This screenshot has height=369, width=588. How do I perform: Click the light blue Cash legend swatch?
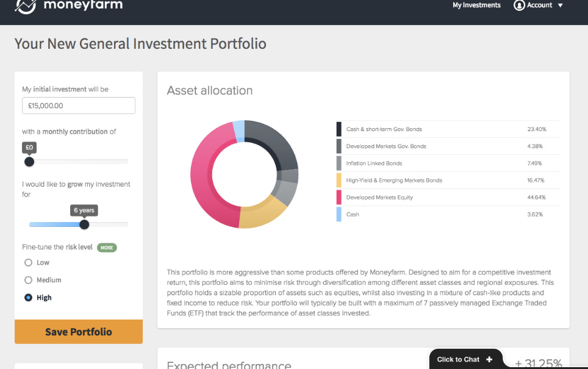click(339, 215)
